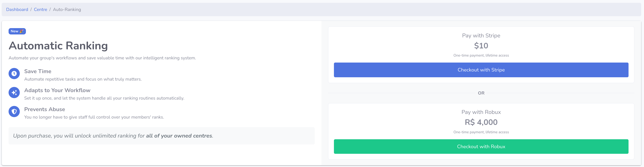Viewport: 644px width, 167px height.
Task: Click the Automatic Ranking heading
Action: (x=58, y=46)
